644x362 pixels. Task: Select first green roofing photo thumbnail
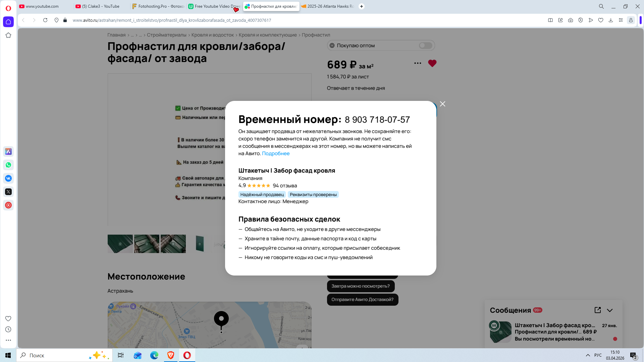click(120, 244)
